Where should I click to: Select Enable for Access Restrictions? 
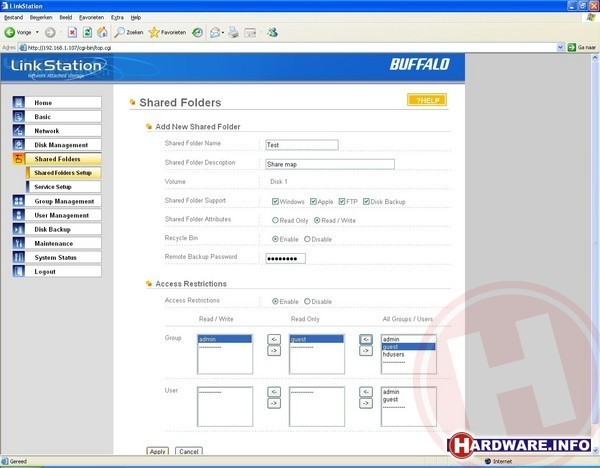(x=275, y=301)
